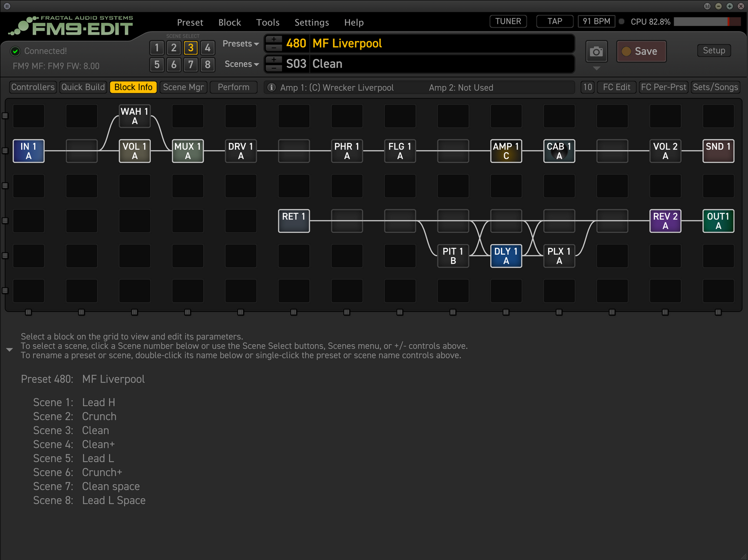Click the Connected status check icon

pos(15,51)
